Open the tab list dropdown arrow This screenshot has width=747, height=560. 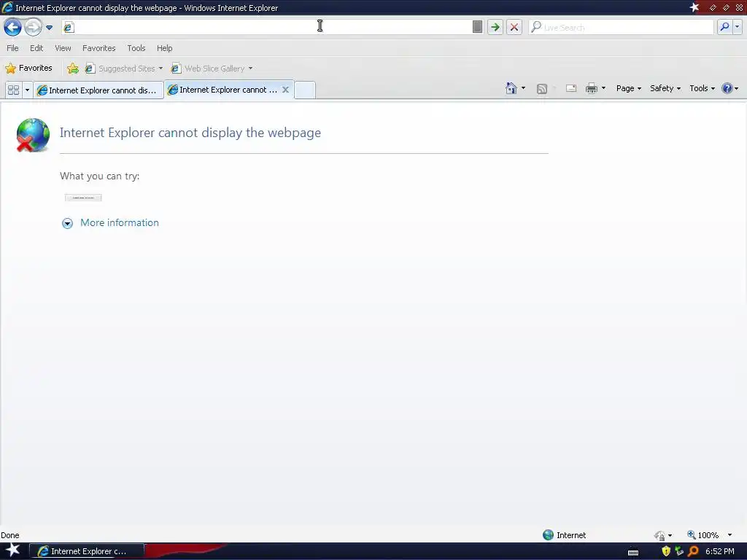(x=27, y=90)
